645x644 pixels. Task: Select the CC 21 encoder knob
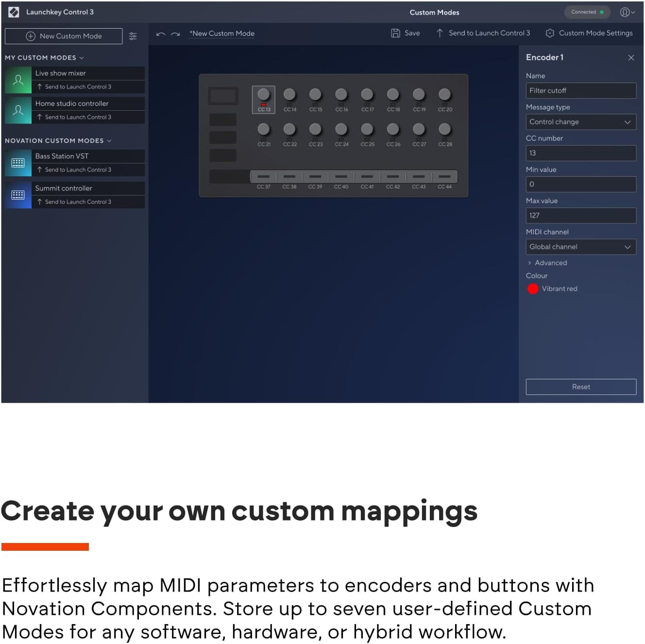(264, 129)
